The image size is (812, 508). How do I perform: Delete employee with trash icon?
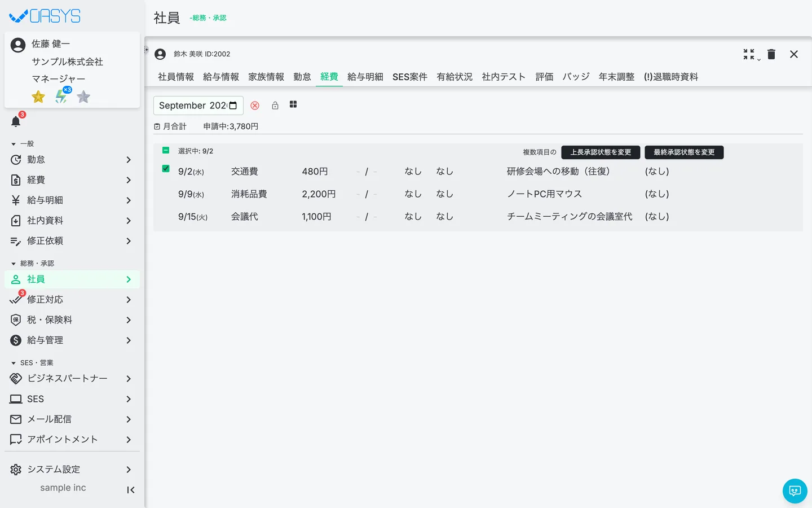click(x=771, y=54)
